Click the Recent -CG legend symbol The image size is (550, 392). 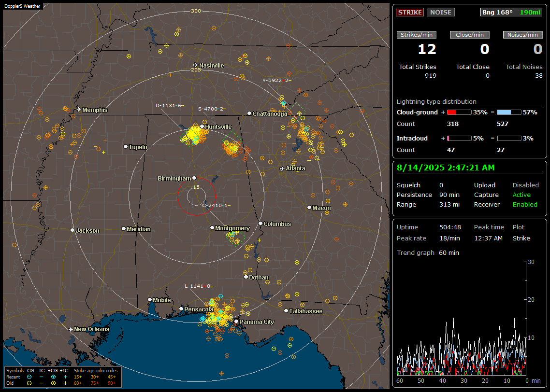[x=29, y=377]
